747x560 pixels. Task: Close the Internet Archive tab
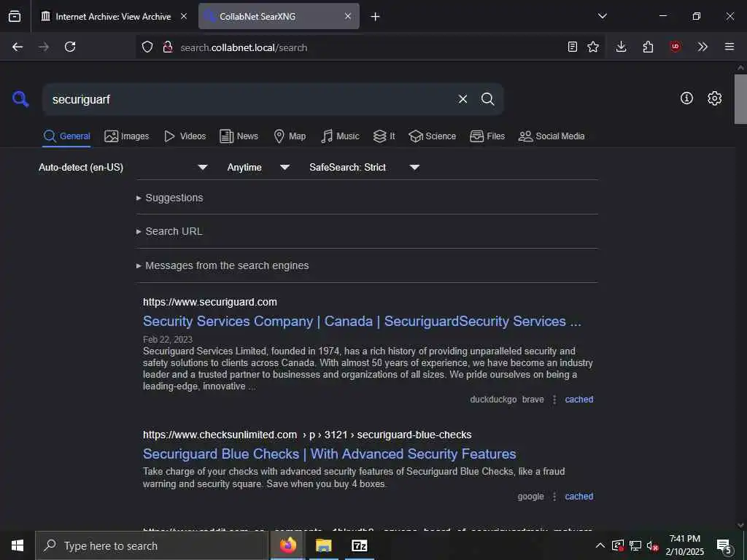(184, 16)
